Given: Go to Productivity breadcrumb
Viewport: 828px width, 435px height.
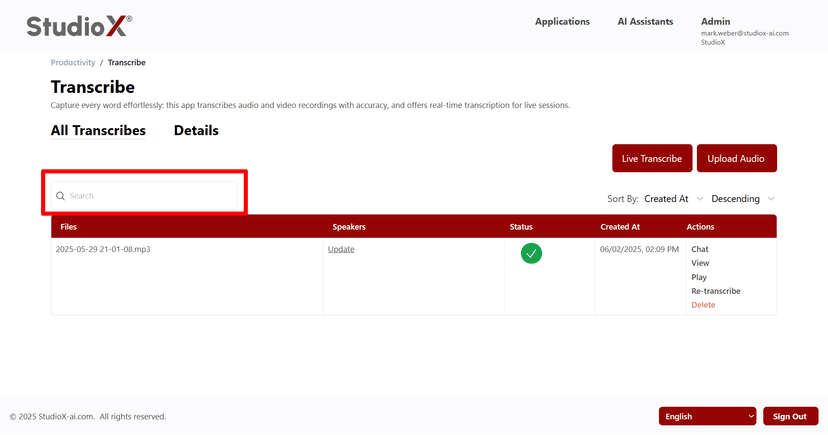Looking at the screenshot, I should point(73,62).
